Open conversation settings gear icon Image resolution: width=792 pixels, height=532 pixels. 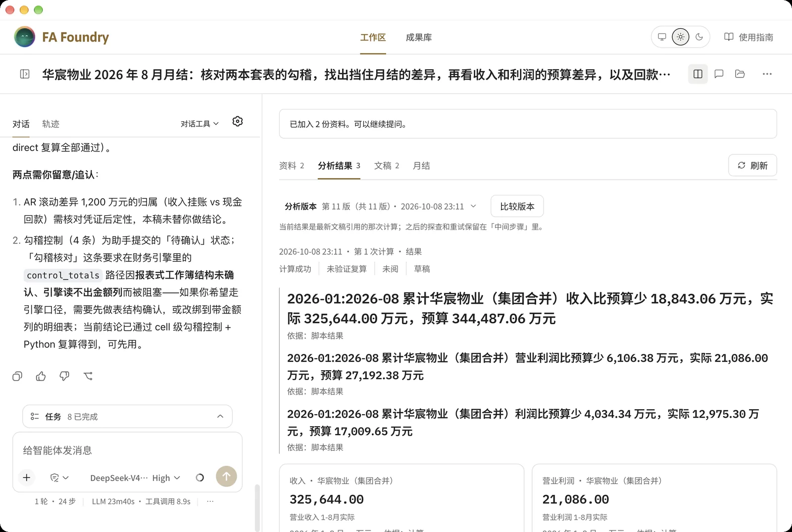tap(238, 122)
